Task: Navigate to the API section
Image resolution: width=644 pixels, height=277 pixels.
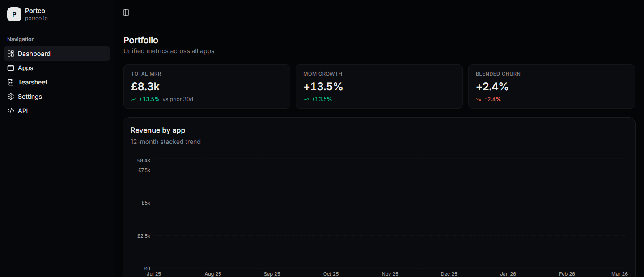Action: [57, 111]
